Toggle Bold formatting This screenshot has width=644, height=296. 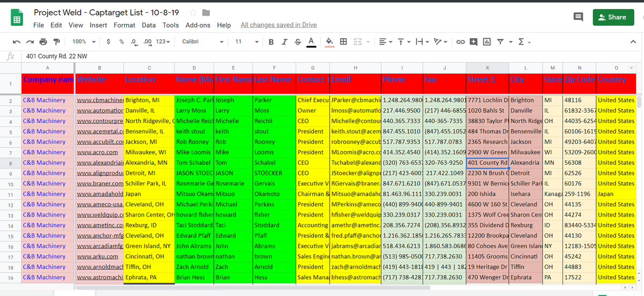pos(271,42)
